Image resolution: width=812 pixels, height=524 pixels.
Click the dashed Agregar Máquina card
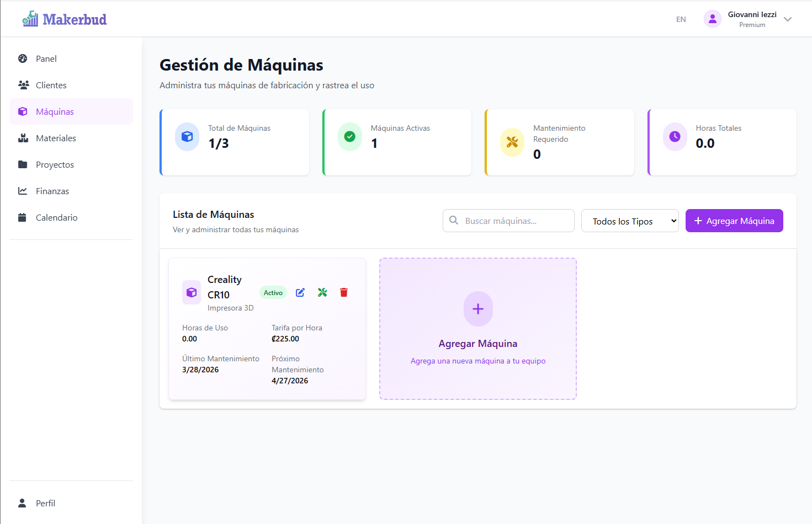477,329
